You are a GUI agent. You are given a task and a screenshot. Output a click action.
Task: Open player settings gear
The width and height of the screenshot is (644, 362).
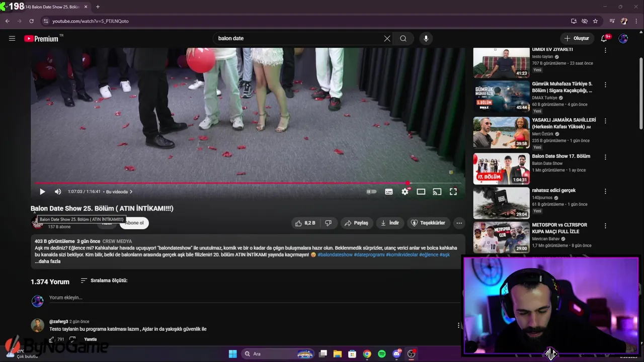tap(405, 192)
